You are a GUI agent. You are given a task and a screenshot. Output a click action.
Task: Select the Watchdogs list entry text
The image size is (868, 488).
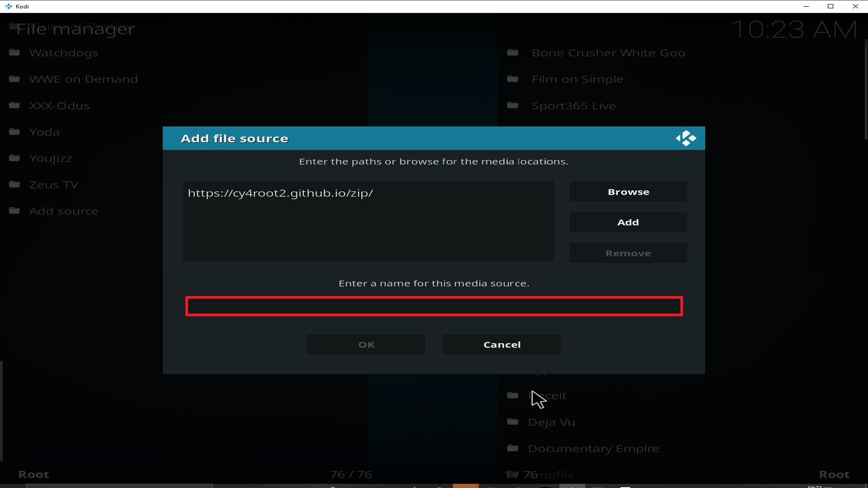[64, 53]
